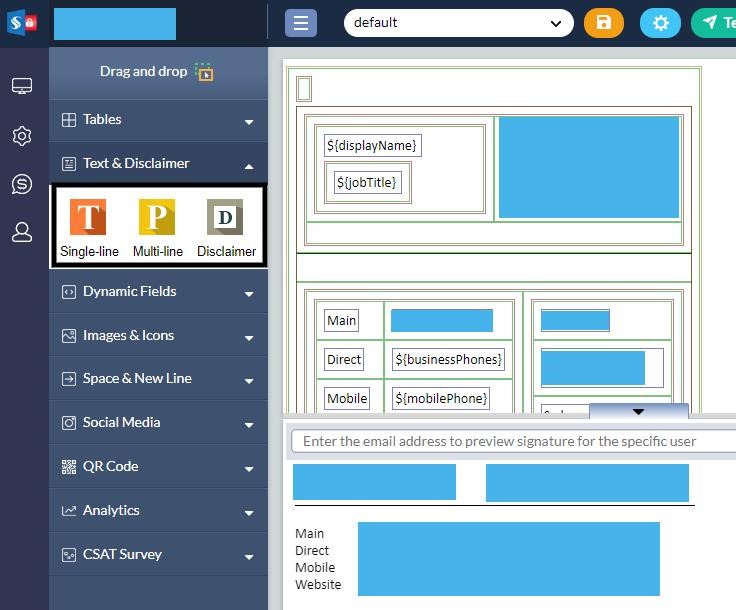Expand the Dynamic Fields section
This screenshot has height=610, width=736.
158,292
